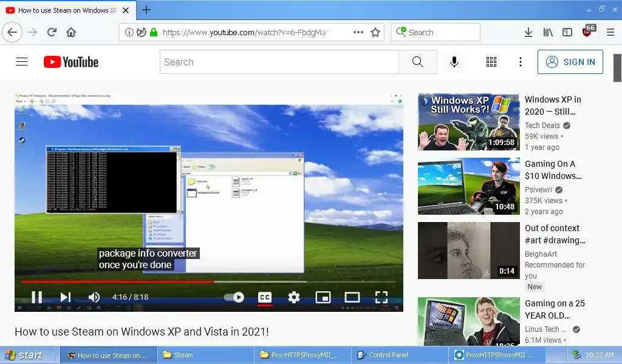The width and height of the screenshot is (622, 364).
Task: Click the system tray icon beside the clock
Action: [x=576, y=355]
